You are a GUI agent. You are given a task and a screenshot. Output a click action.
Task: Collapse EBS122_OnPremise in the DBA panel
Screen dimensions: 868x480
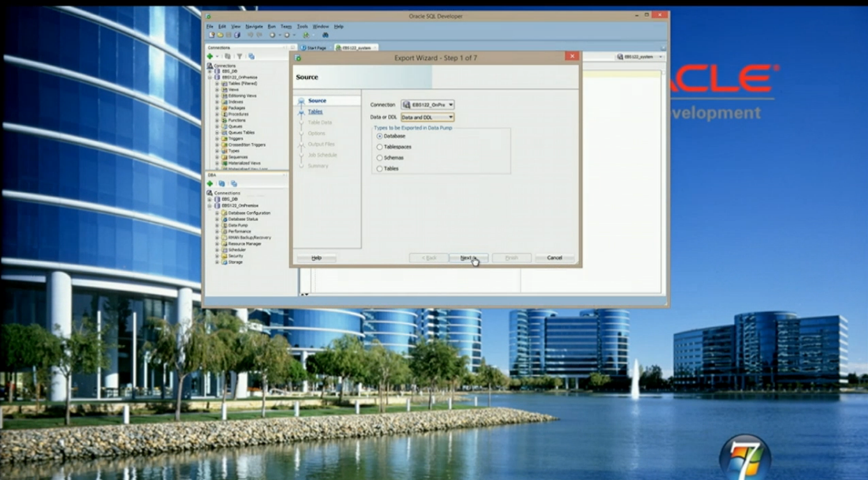tap(209, 206)
